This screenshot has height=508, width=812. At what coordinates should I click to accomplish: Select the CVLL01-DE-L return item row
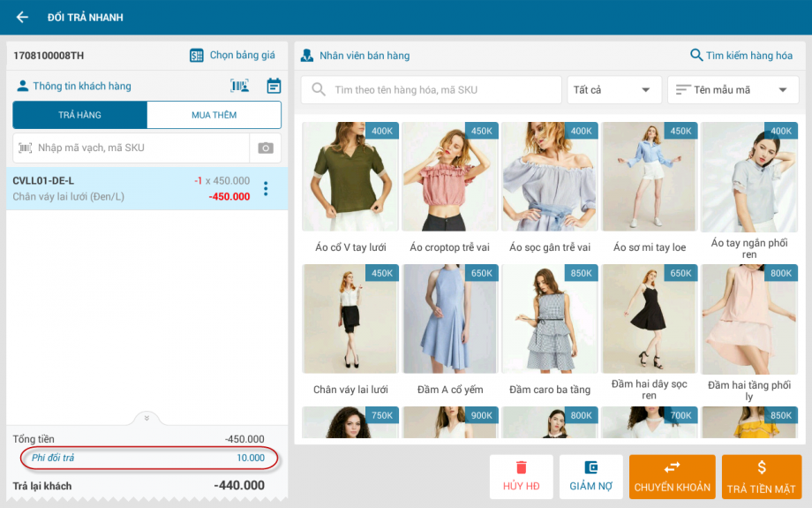point(147,189)
